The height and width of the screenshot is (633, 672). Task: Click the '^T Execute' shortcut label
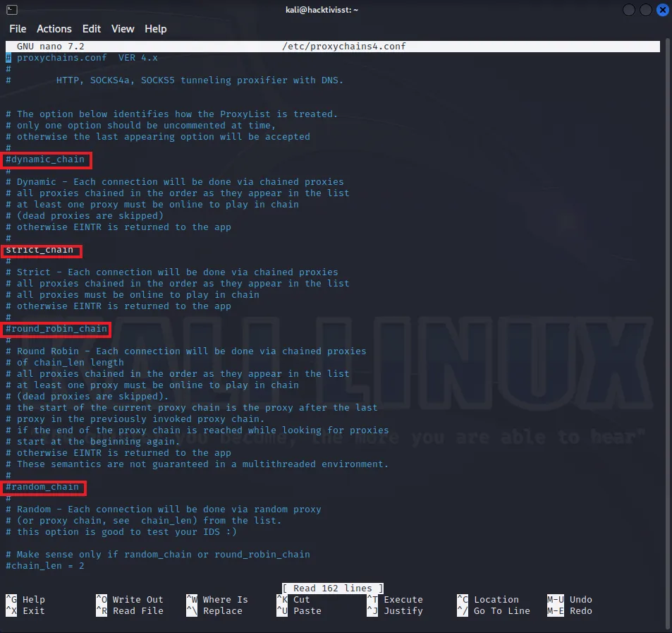pyautogui.click(x=395, y=600)
